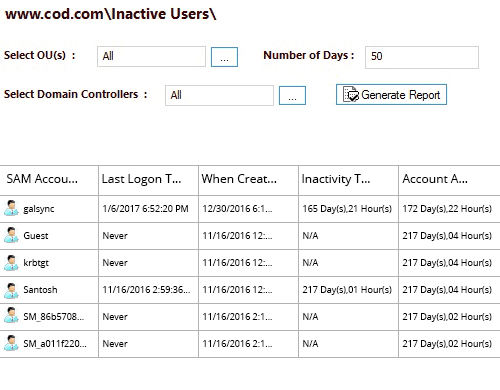The height and width of the screenshot is (390, 500).
Task: Select the Guest account name
Action: (36, 236)
